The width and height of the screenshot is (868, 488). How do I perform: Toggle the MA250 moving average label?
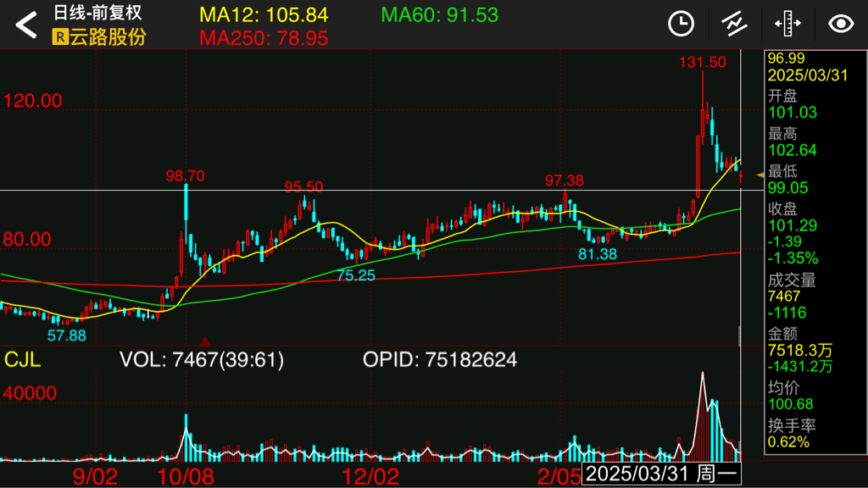[x=264, y=38]
